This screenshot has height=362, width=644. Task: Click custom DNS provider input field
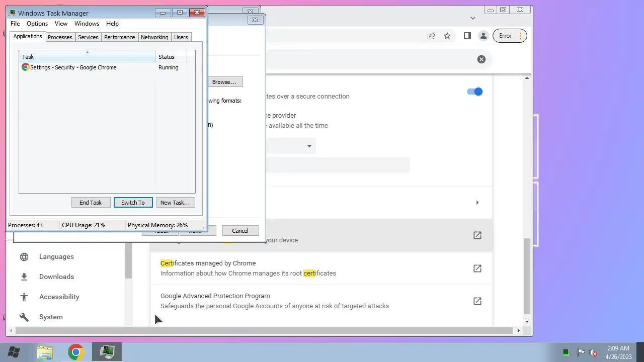pos(338,165)
